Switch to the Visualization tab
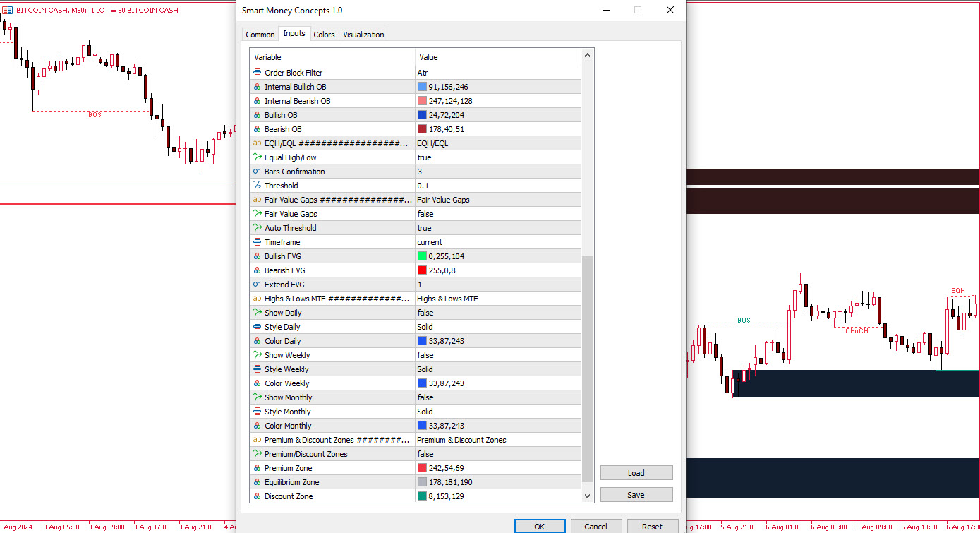This screenshot has height=533, width=980. pyautogui.click(x=363, y=35)
